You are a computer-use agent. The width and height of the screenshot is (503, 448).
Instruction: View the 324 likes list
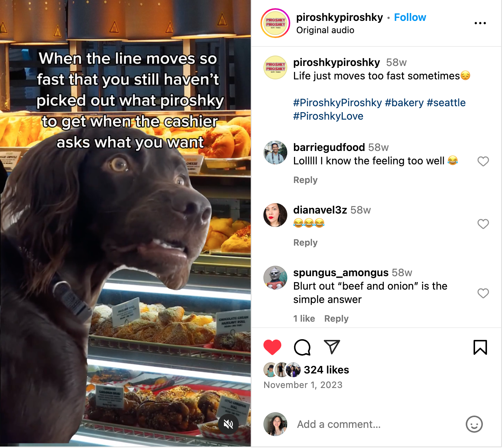(326, 370)
